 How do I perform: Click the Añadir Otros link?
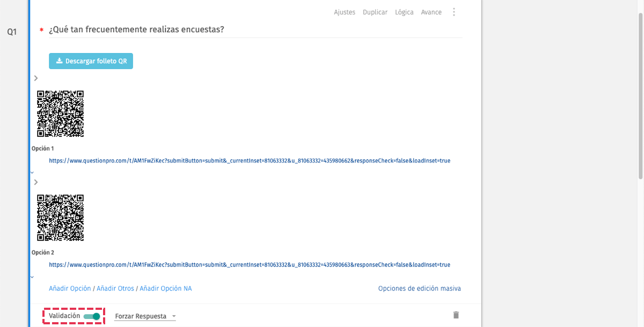tap(115, 288)
